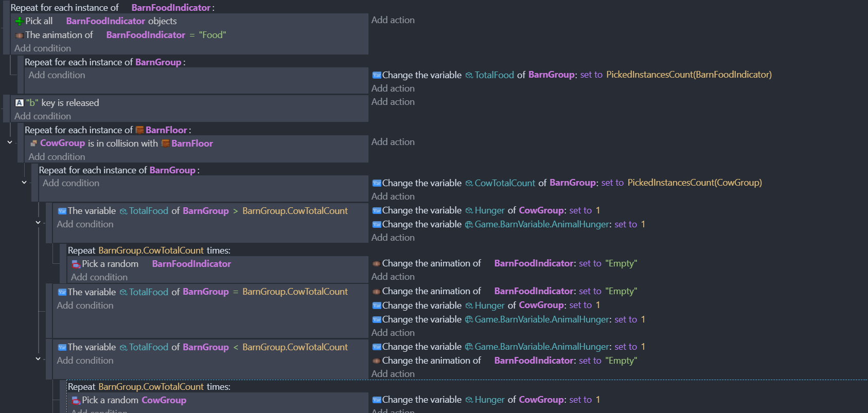Viewport: 868px width, 413px height.
Task: Click the variable icon of TotalFood > CowTotalCount condition
Action: pos(62,211)
